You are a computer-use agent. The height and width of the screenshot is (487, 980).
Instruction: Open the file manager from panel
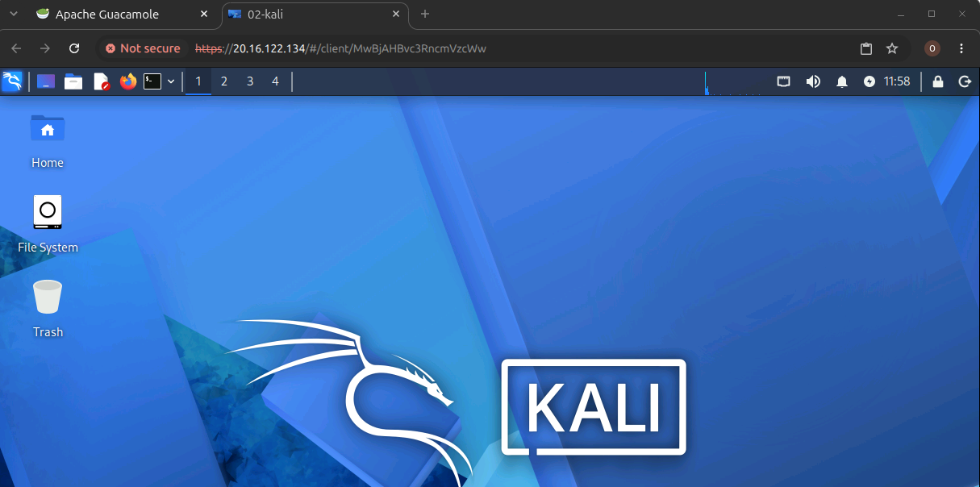[x=73, y=81]
